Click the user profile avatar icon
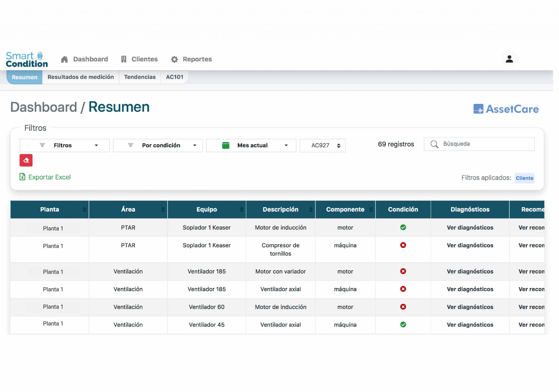The image size is (559, 392). (509, 59)
